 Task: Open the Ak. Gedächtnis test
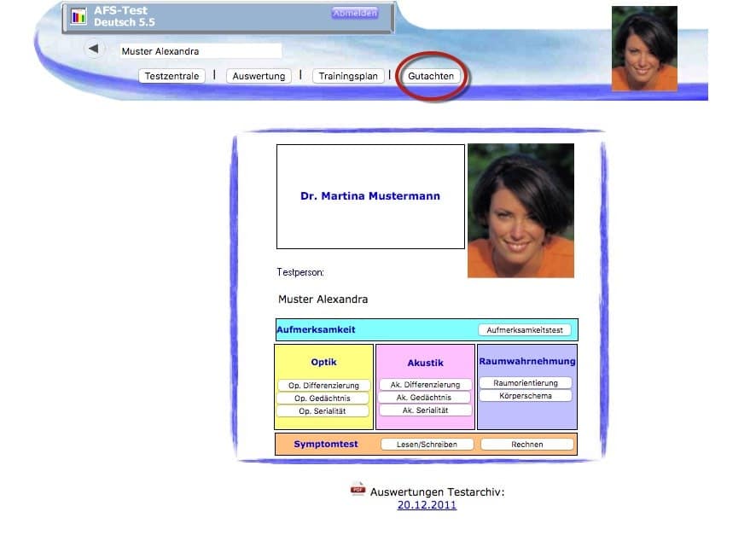[x=424, y=398]
